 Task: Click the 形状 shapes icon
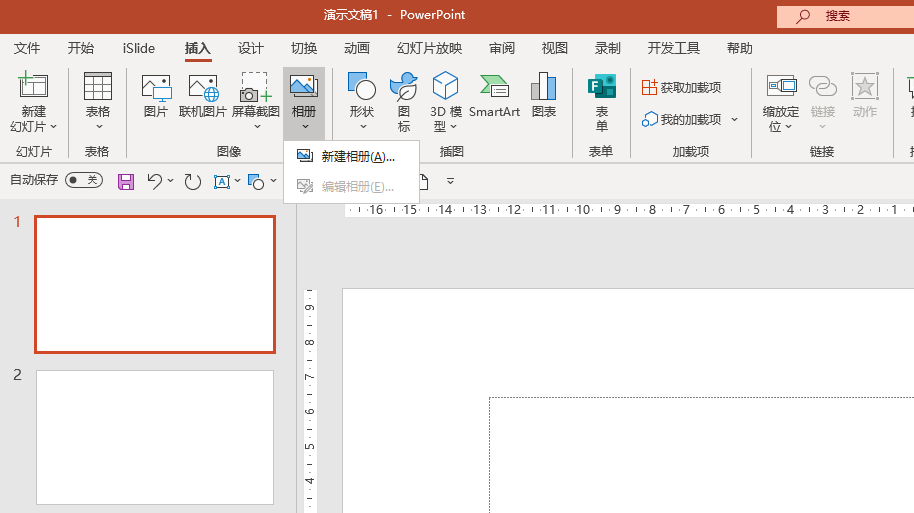361,86
